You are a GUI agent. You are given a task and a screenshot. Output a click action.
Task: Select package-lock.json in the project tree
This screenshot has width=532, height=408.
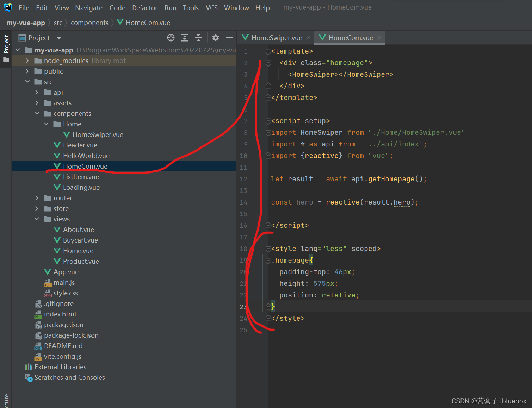click(x=71, y=335)
